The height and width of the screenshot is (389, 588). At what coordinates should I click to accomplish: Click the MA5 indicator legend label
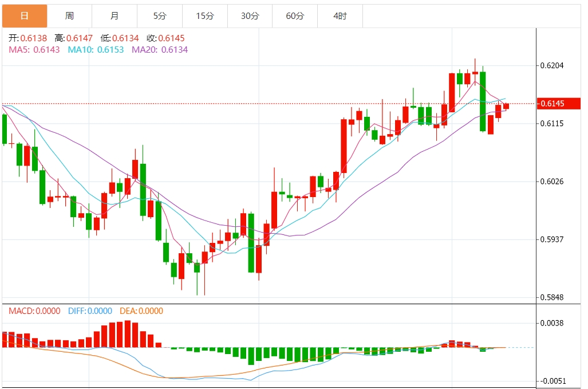click(x=34, y=50)
